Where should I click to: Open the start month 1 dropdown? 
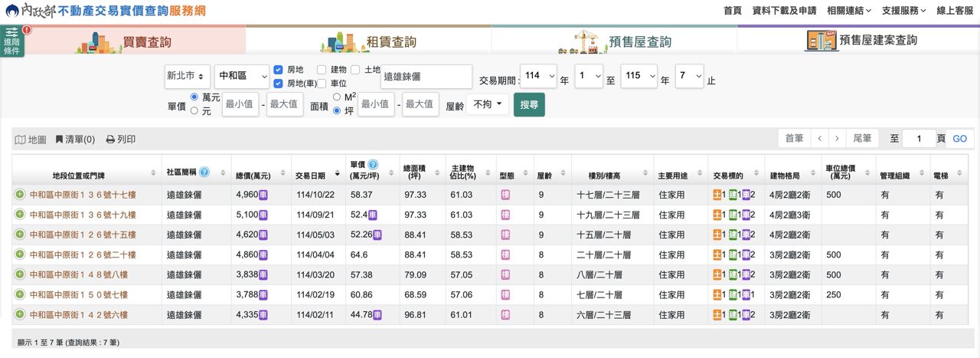coord(589,76)
